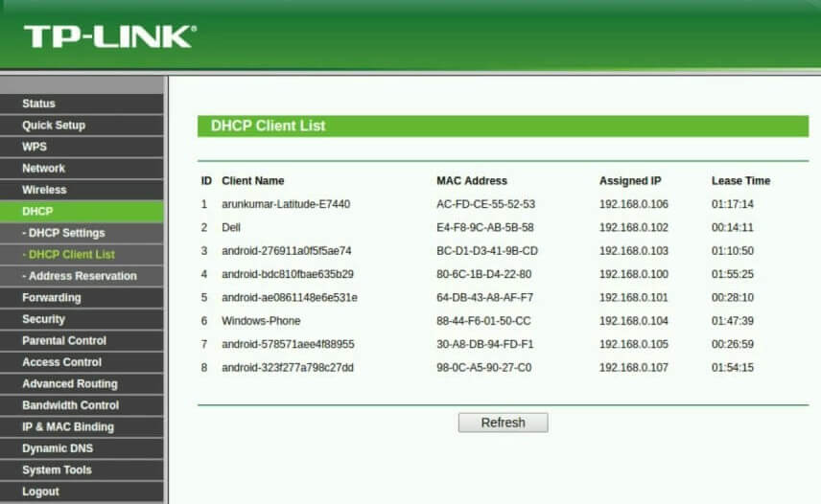
Task: Click the Assigned IP column header
Action: (630, 181)
